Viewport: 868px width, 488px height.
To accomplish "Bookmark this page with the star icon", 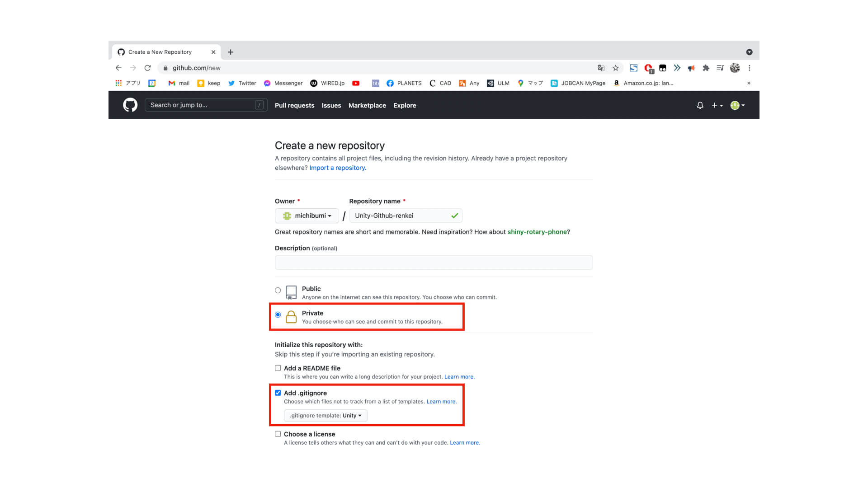I will pyautogui.click(x=616, y=68).
